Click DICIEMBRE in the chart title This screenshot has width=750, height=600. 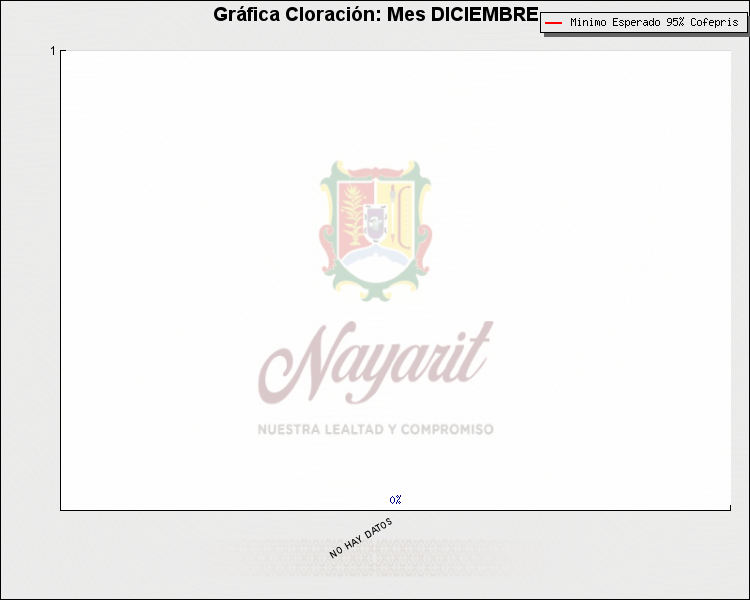(x=477, y=15)
